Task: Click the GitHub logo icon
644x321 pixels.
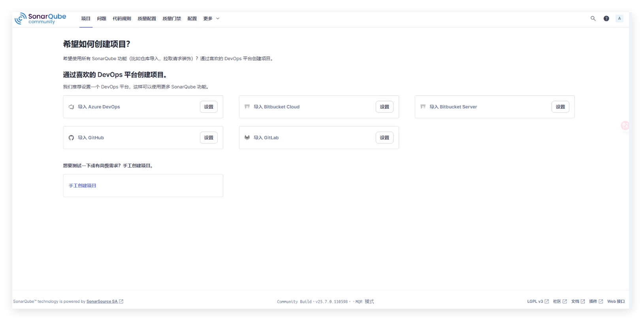Action: click(71, 138)
